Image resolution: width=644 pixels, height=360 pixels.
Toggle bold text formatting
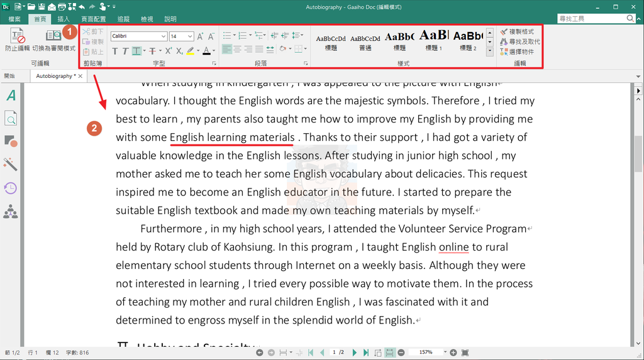point(115,51)
